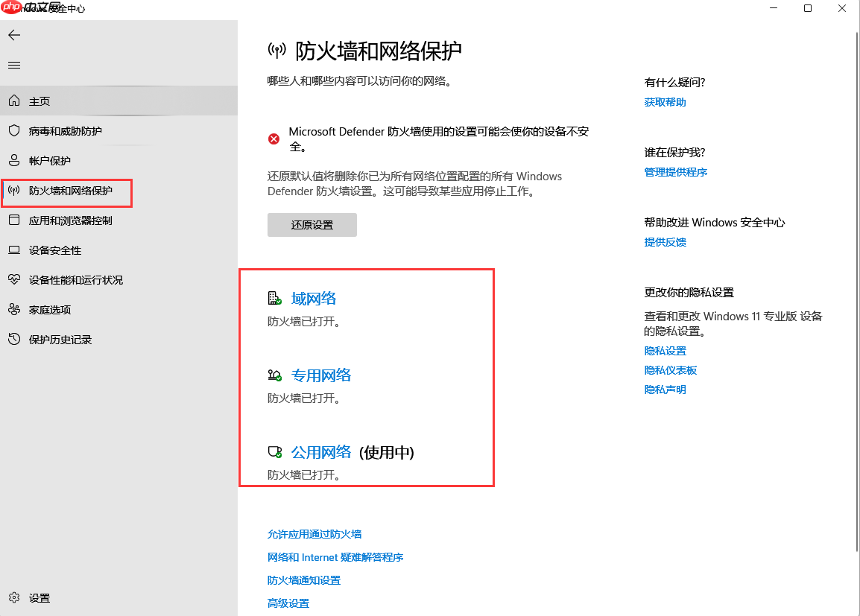
Task: Click the 允许应用通过防火墙 link
Action: click(x=313, y=533)
